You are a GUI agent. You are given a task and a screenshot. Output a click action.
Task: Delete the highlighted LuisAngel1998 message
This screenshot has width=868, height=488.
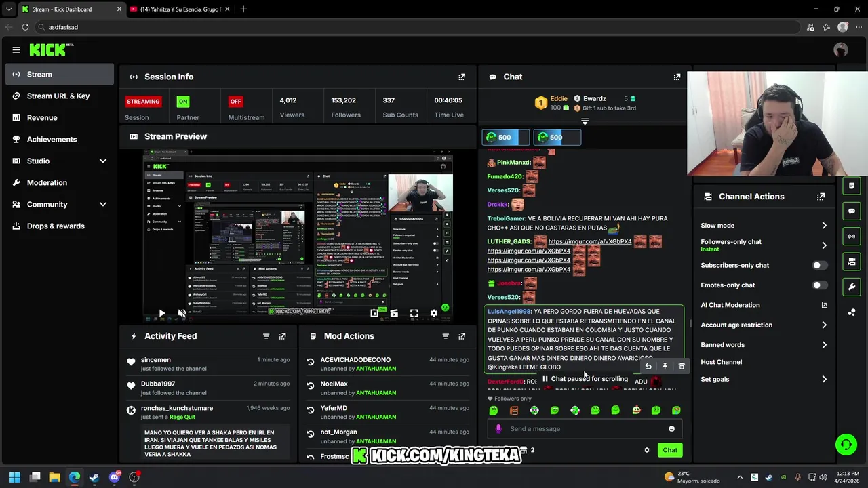click(x=682, y=367)
